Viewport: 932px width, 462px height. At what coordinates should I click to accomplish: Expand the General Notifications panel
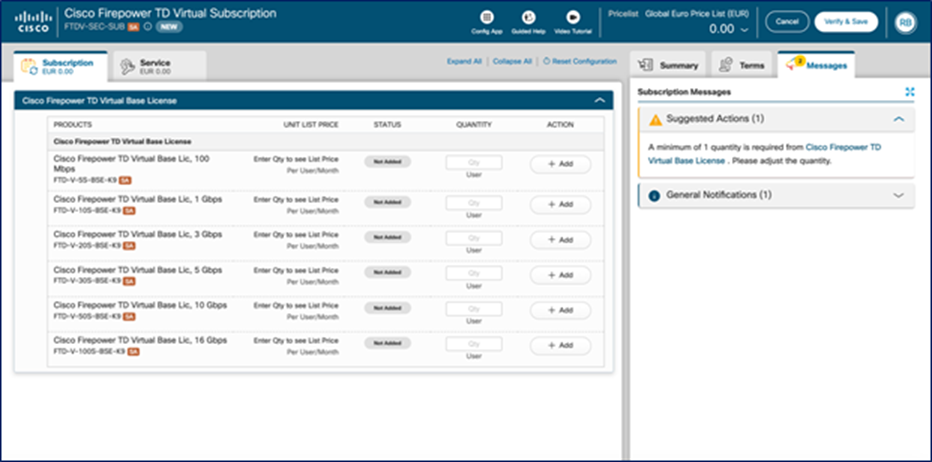pyautogui.click(x=899, y=195)
